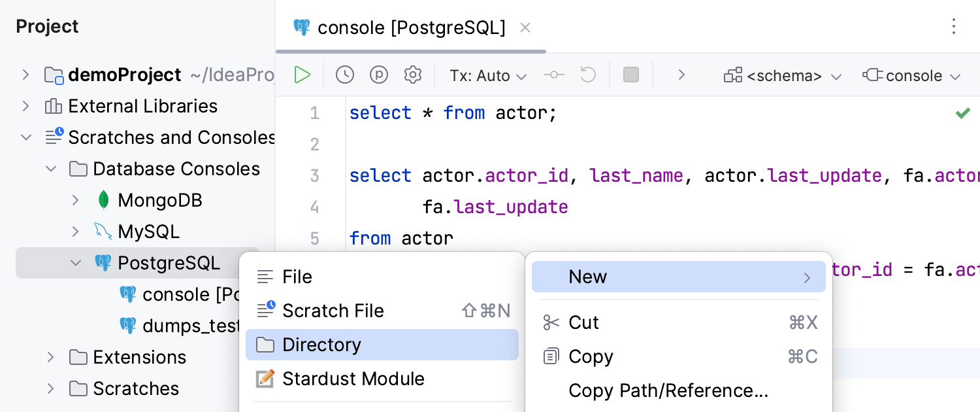The image size is (980, 412).
Task: Open the dumps_test file in tree
Action: [x=180, y=325]
